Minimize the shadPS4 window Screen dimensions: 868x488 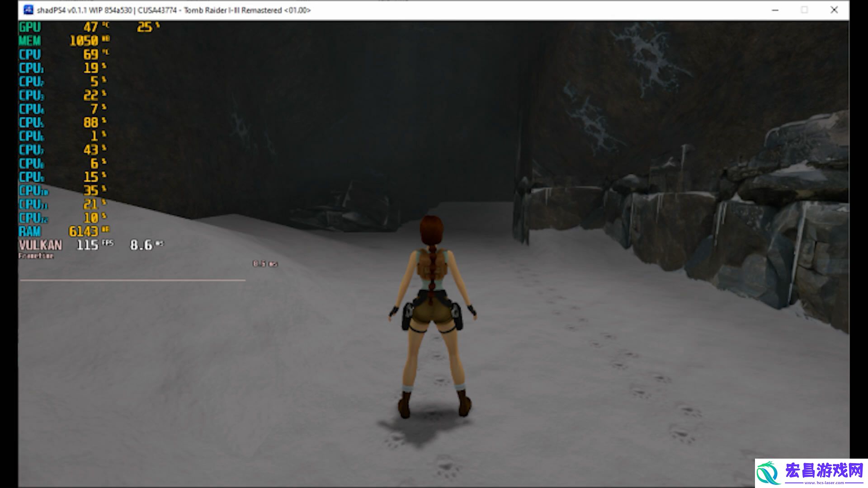775,10
